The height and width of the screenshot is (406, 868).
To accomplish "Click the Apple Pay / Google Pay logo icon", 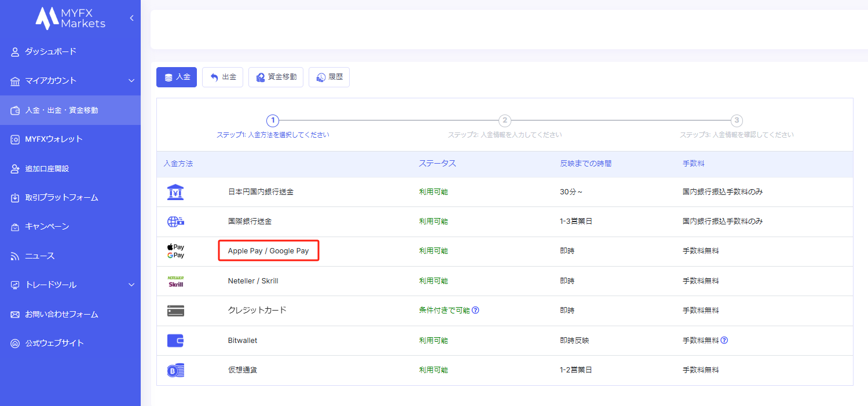I will point(175,251).
